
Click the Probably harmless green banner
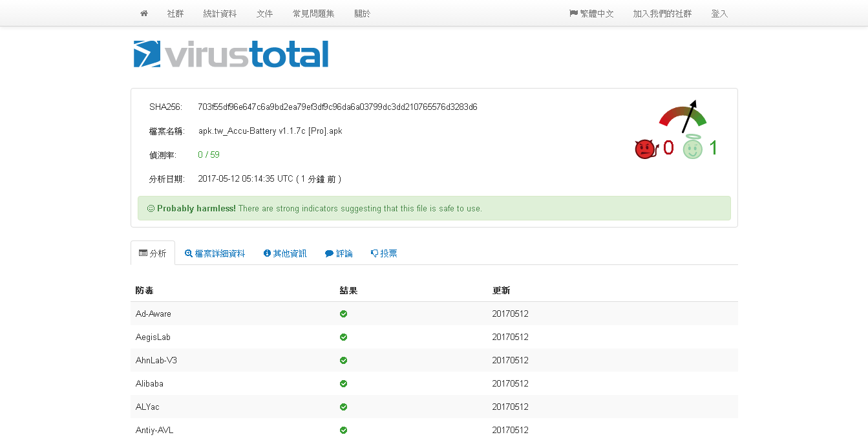[434, 208]
